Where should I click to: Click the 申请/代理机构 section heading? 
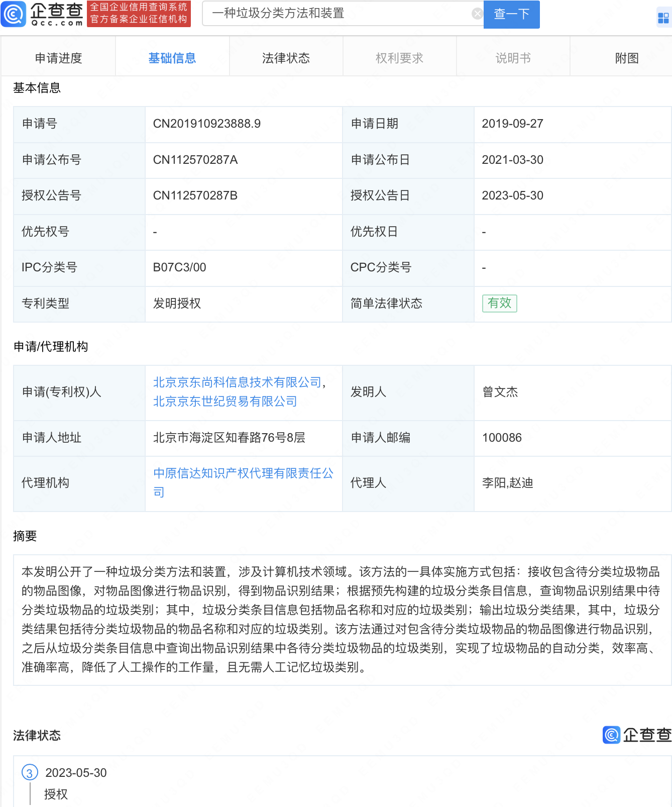[x=51, y=347]
